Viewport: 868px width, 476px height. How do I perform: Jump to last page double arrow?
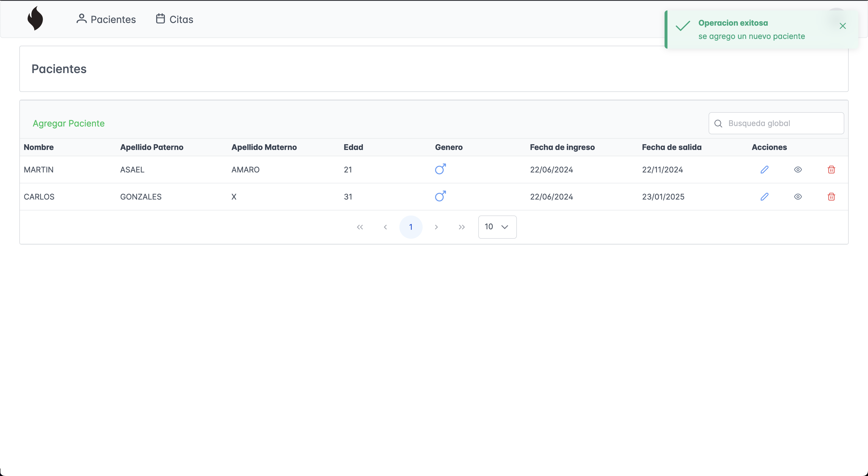[462, 227]
